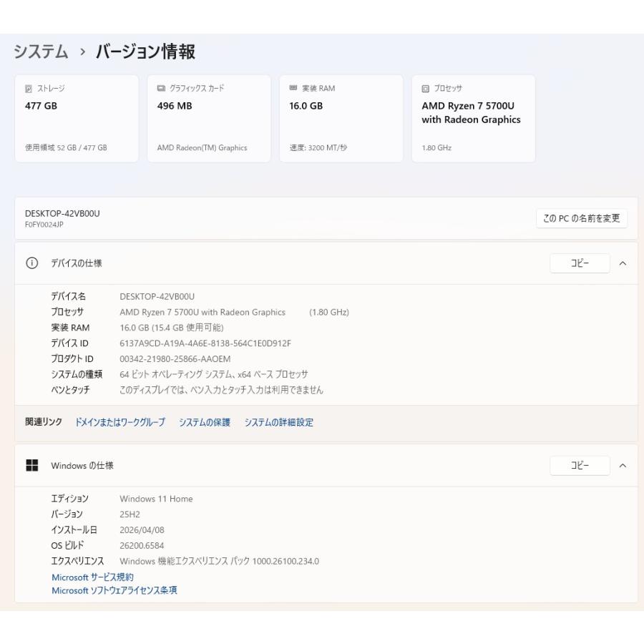The width and height of the screenshot is (644, 644).
Task: Click この PC の名前を変更 button
Action: click(x=581, y=218)
